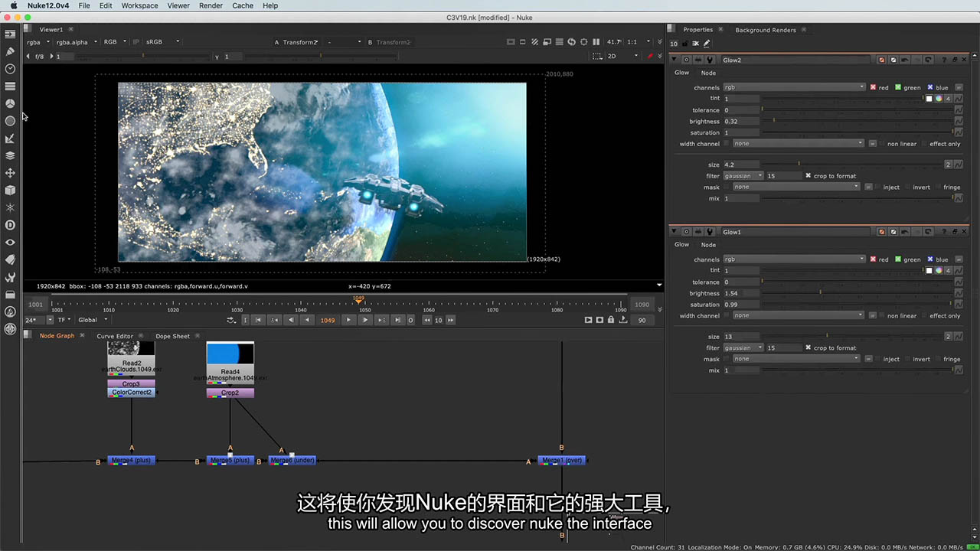The height and width of the screenshot is (551, 980).
Task: Clear all properties panels
Action: click(695, 44)
